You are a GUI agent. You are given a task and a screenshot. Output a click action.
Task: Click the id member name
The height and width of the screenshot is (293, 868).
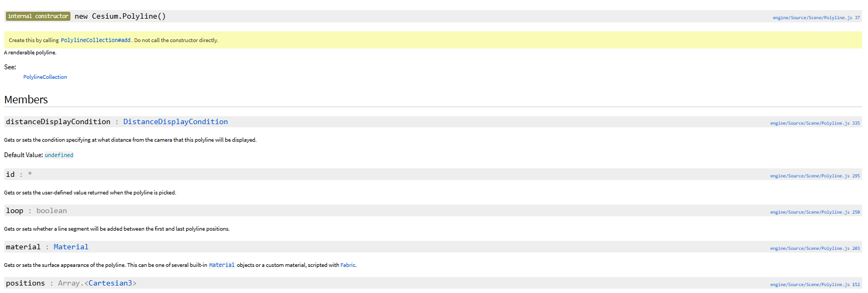[x=10, y=175]
